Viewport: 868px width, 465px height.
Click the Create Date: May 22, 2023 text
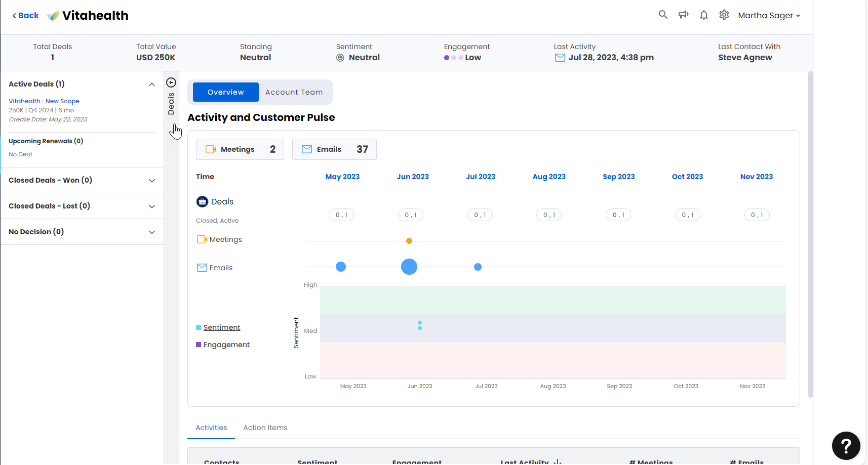(48, 119)
